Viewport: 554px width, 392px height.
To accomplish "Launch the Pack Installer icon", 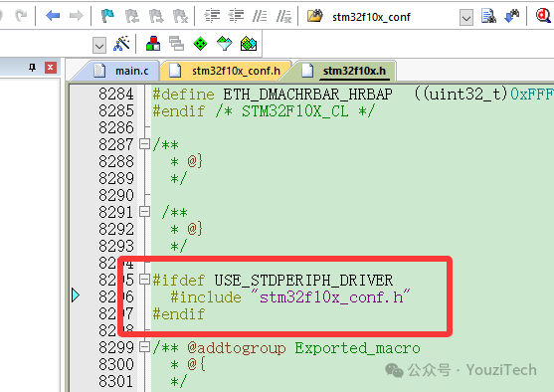I will 249,44.
